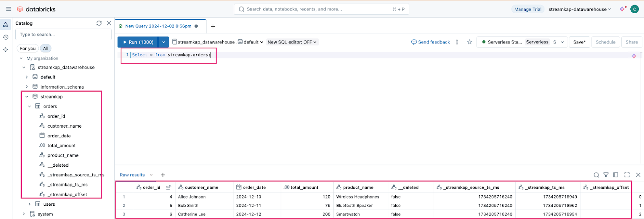The image size is (644, 219).
Task: Click the editor Assistant sparkle icon
Action: (634, 56)
